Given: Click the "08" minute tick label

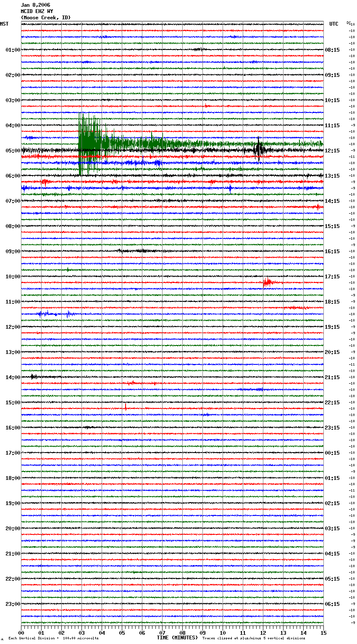Looking at the screenshot, I should (x=182, y=633).
